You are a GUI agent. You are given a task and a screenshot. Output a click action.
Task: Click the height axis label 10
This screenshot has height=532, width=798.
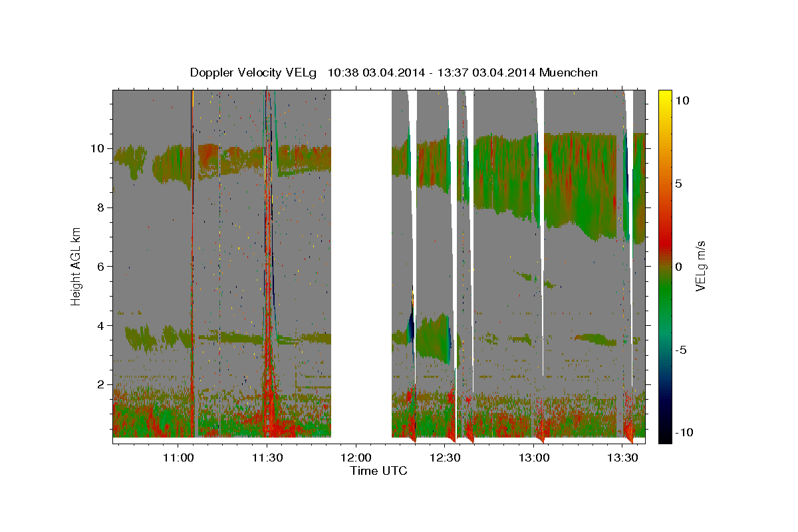pyautogui.click(x=98, y=148)
